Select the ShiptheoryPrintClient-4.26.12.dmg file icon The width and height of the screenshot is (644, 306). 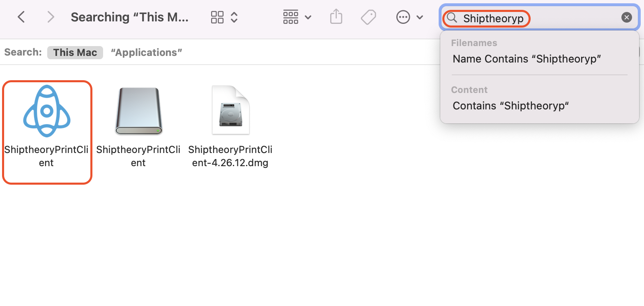[230, 110]
